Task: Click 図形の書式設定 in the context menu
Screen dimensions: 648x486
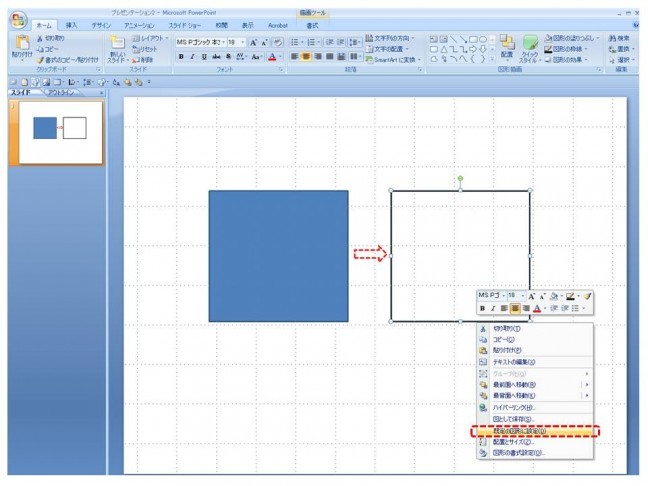Action: pyautogui.click(x=518, y=453)
